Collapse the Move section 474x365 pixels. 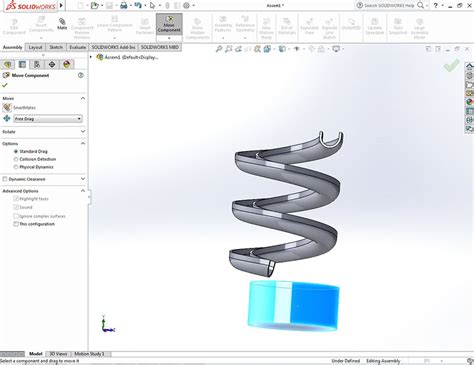click(83, 98)
